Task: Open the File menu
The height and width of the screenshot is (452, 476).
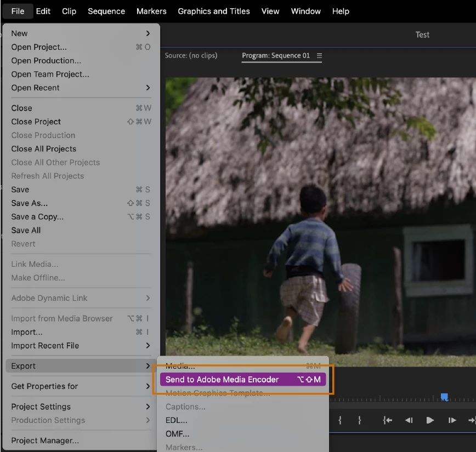Action: pyautogui.click(x=18, y=11)
